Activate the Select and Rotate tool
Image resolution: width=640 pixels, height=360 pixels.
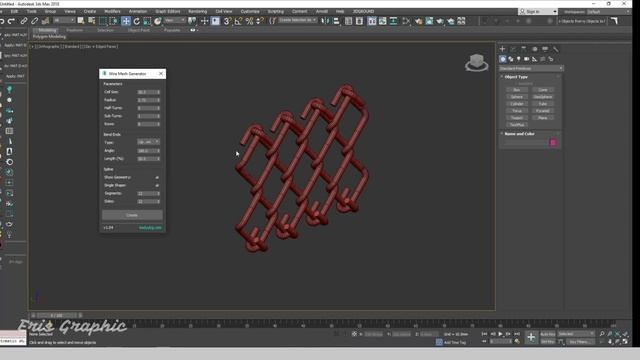[x=137, y=21]
